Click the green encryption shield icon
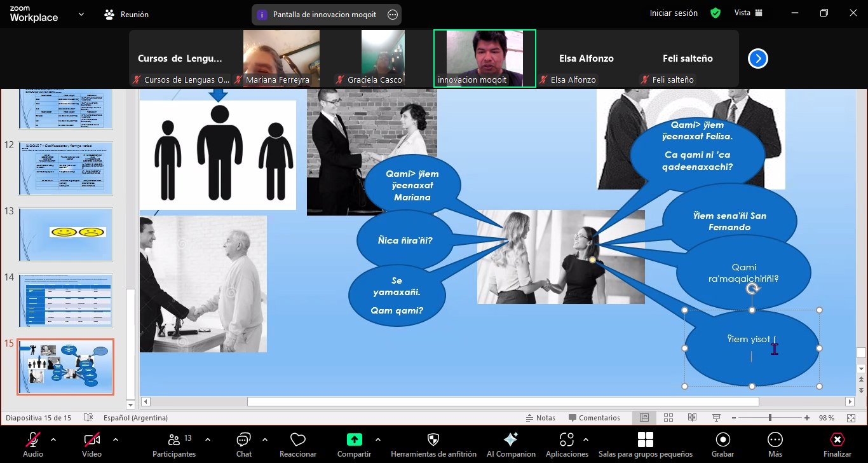This screenshot has height=463, width=868. [715, 13]
